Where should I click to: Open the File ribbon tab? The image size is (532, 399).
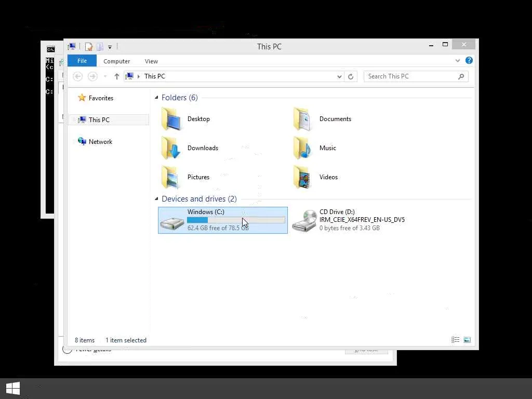coord(82,61)
